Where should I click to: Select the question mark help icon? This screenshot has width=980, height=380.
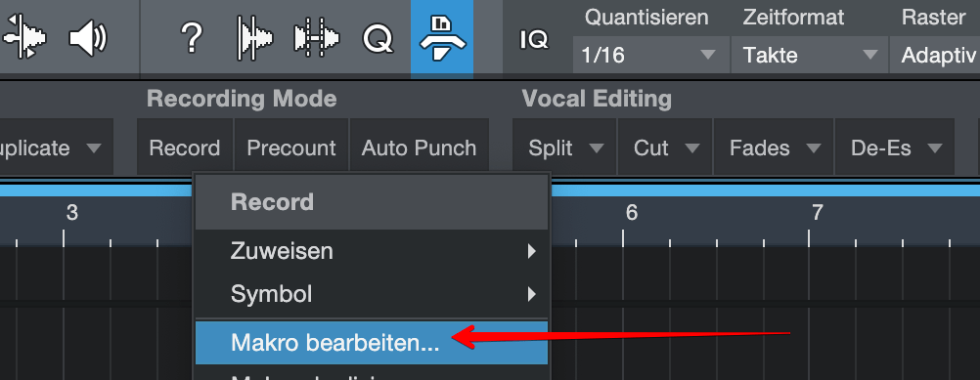coord(192,39)
